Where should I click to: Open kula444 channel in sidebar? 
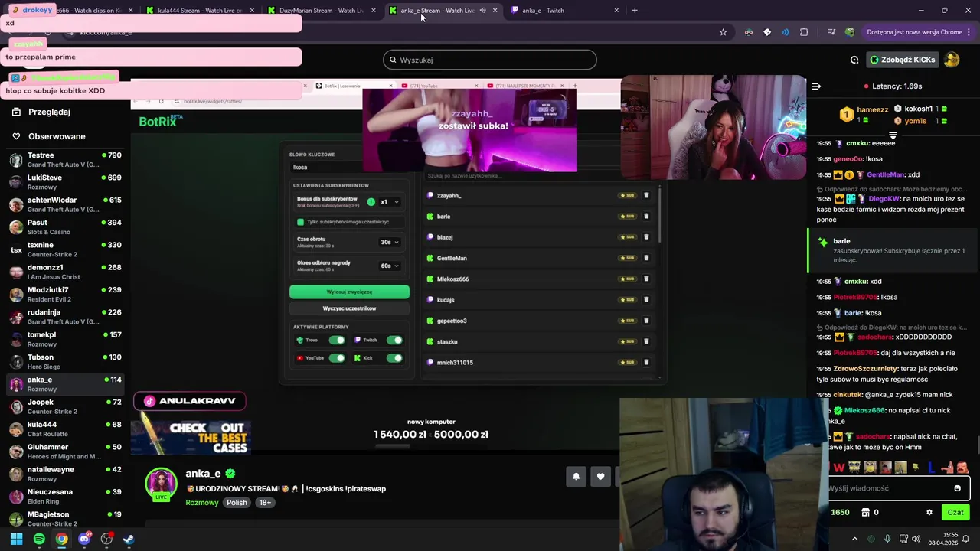(65, 429)
